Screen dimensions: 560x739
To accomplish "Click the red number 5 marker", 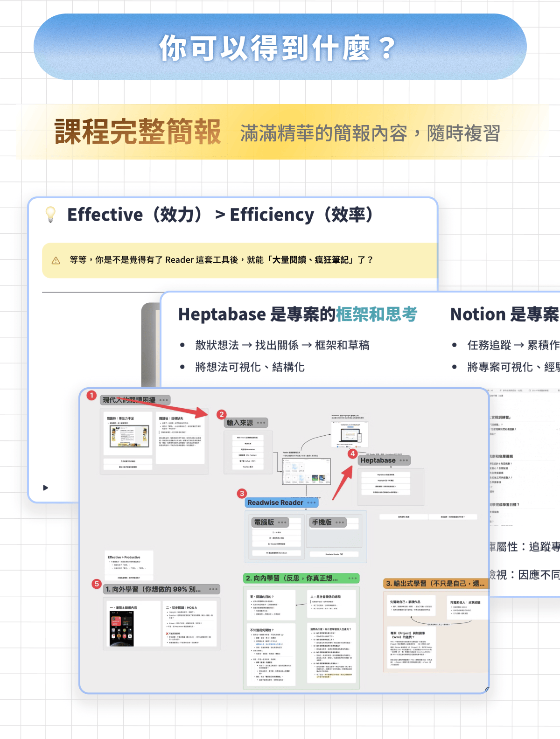I will click(x=97, y=584).
